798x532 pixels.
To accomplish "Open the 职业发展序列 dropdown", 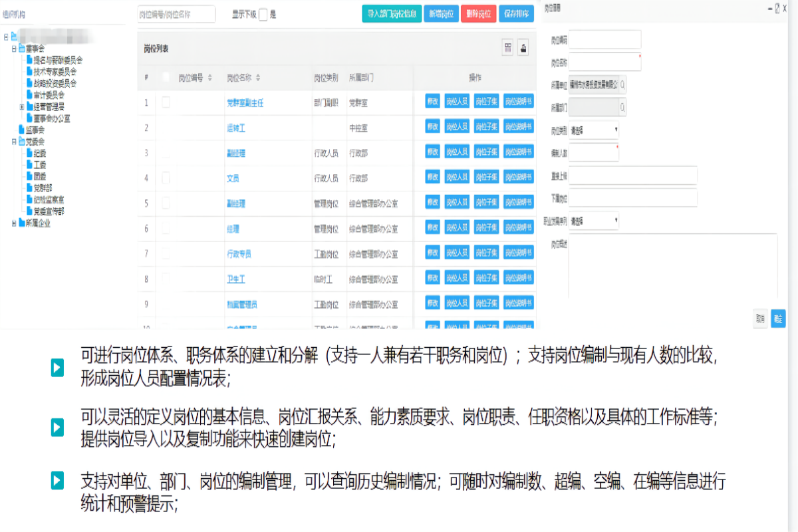I will (x=594, y=220).
